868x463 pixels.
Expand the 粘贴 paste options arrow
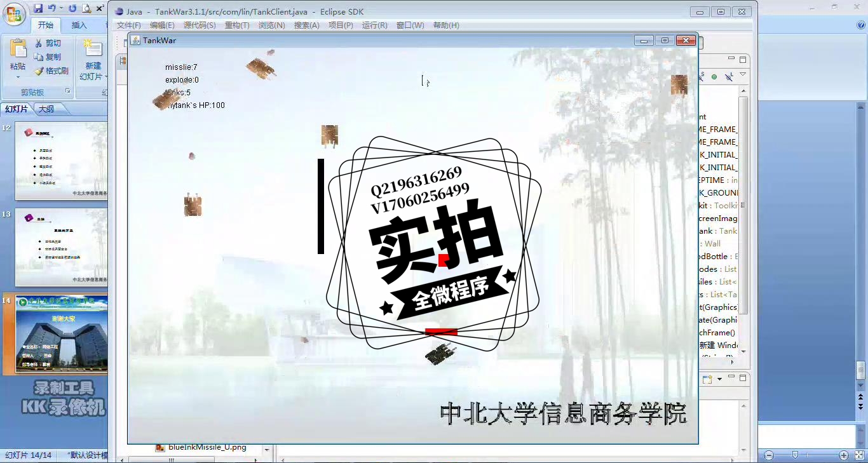(18, 77)
